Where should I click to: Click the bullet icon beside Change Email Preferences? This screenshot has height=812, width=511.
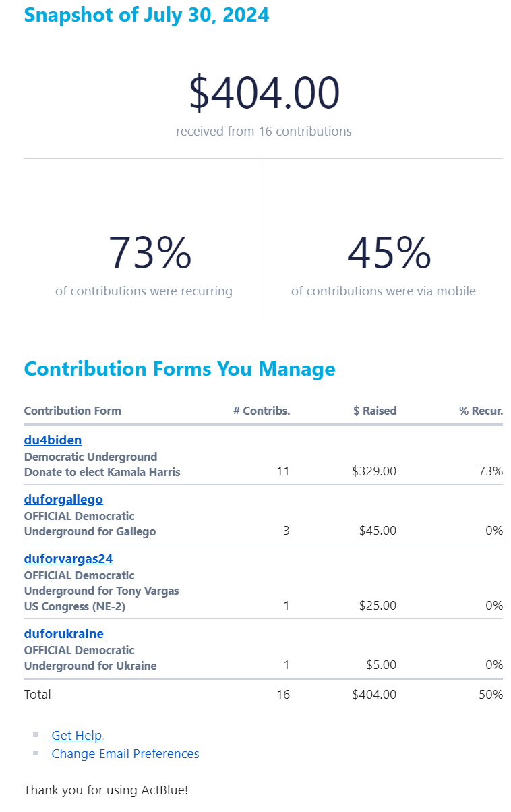click(36, 753)
